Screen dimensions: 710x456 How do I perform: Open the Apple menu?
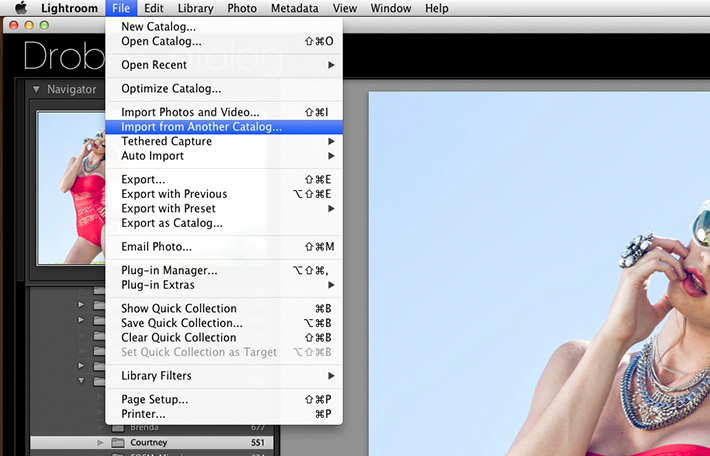pos(21,8)
